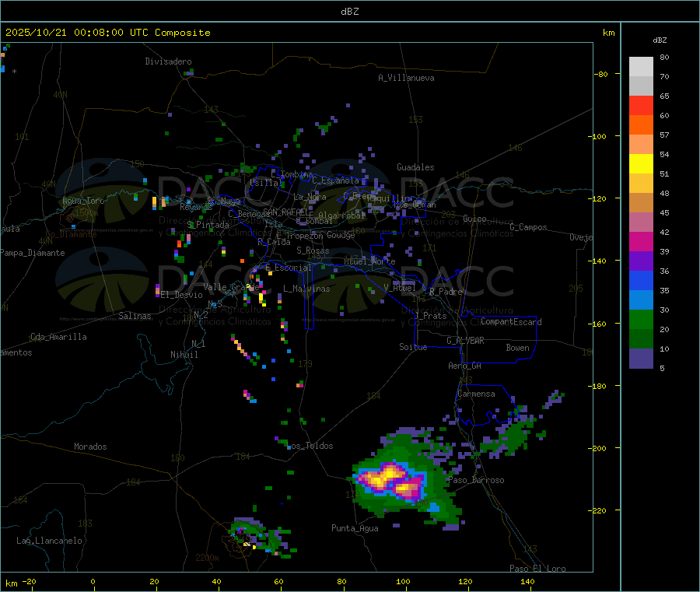Click the Punta_Agua location label

(x=355, y=528)
